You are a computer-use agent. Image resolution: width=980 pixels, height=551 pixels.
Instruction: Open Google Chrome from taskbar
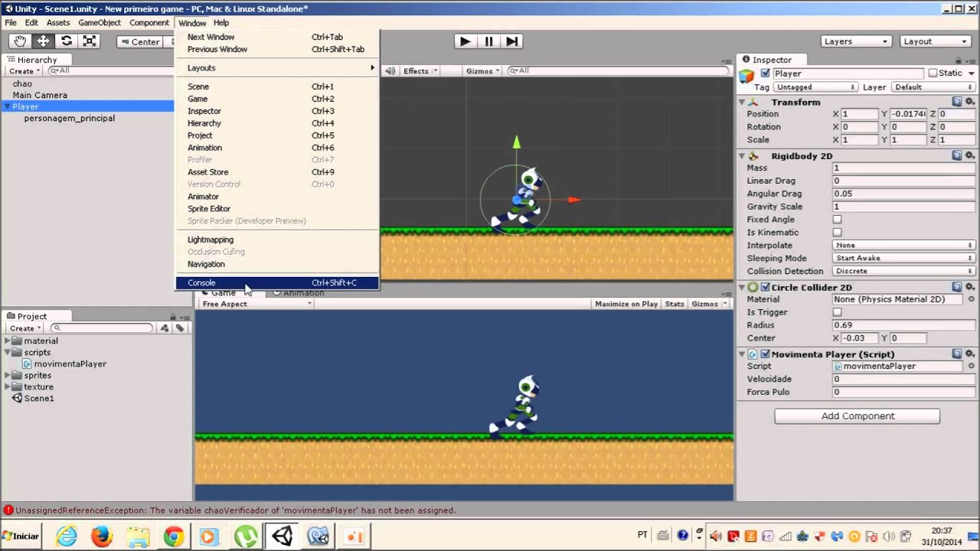point(174,536)
